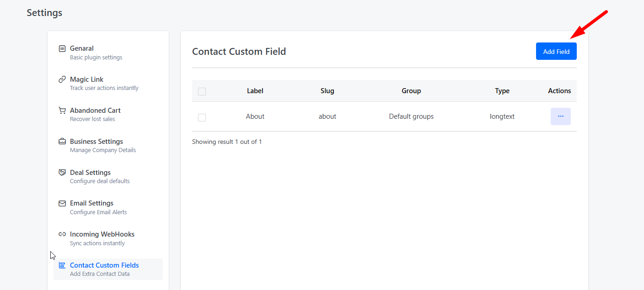Click the Actions column header
Screen dimensions: 644x290
click(x=559, y=91)
